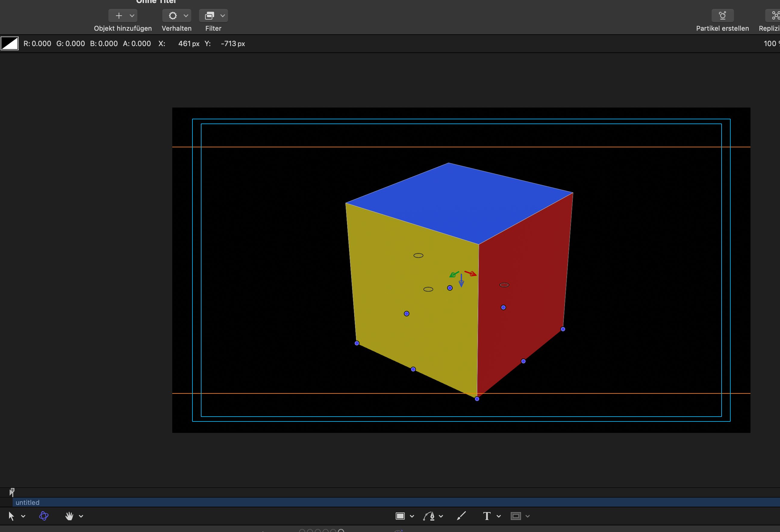The width and height of the screenshot is (780, 532).
Task: Open the Text tool options chevron
Action: click(499, 516)
